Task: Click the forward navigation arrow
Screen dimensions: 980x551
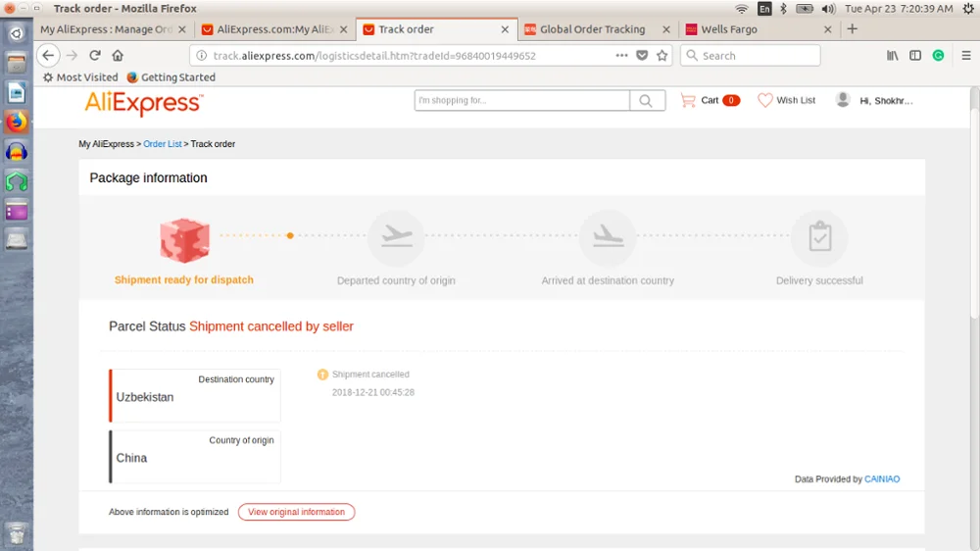Action: tap(72, 56)
